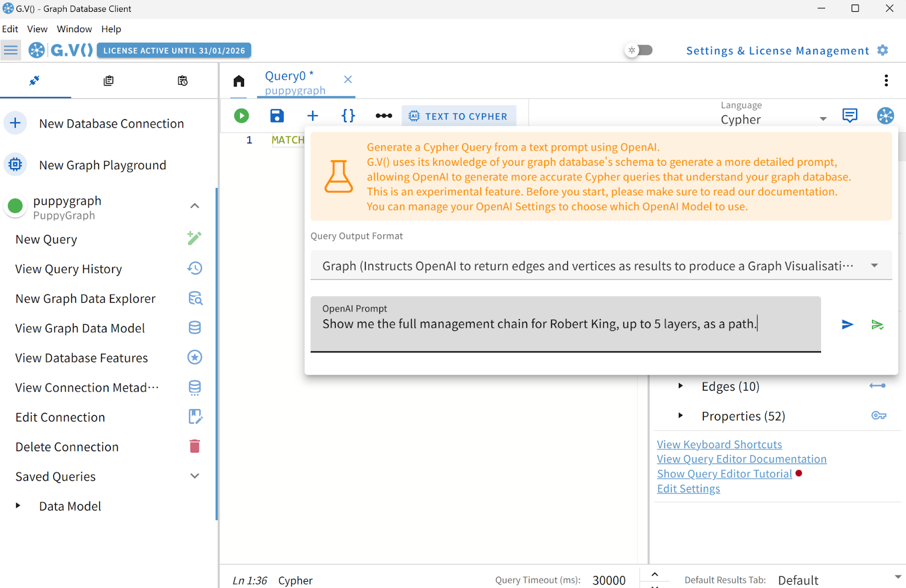Click the Ln 1:36 status text
The width and height of the screenshot is (906, 588).
coord(250,580)
